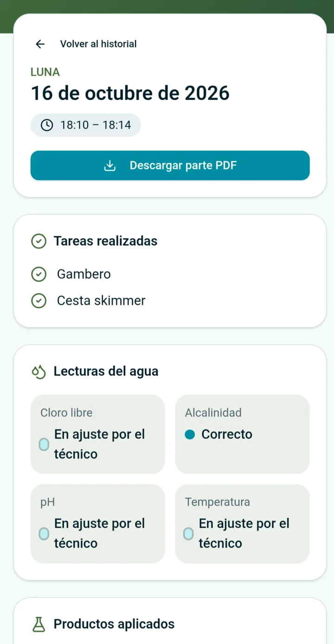Click the checkmark icon next to Tareas realizadas

pos(39,241)
